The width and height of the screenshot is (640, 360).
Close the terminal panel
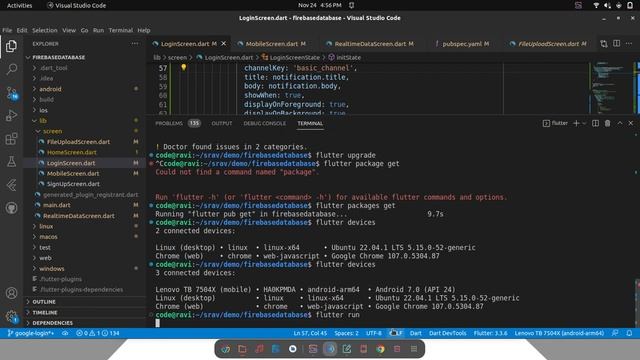coord(631,123)
